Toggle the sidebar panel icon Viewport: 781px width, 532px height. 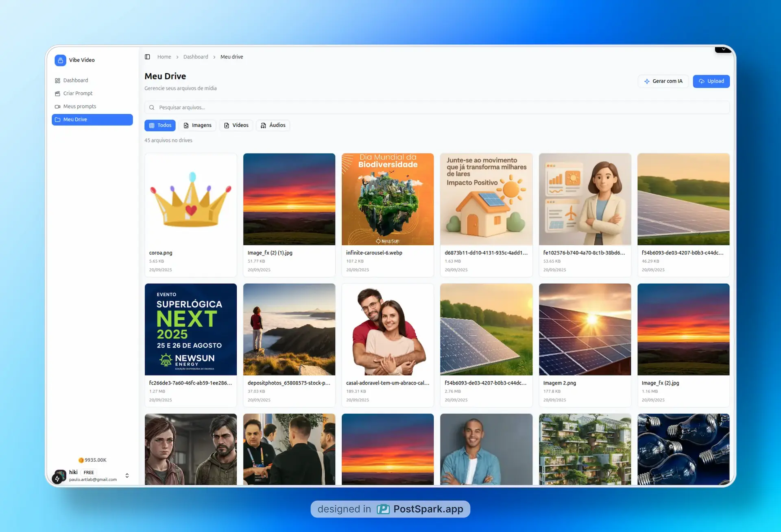[147, 57]
